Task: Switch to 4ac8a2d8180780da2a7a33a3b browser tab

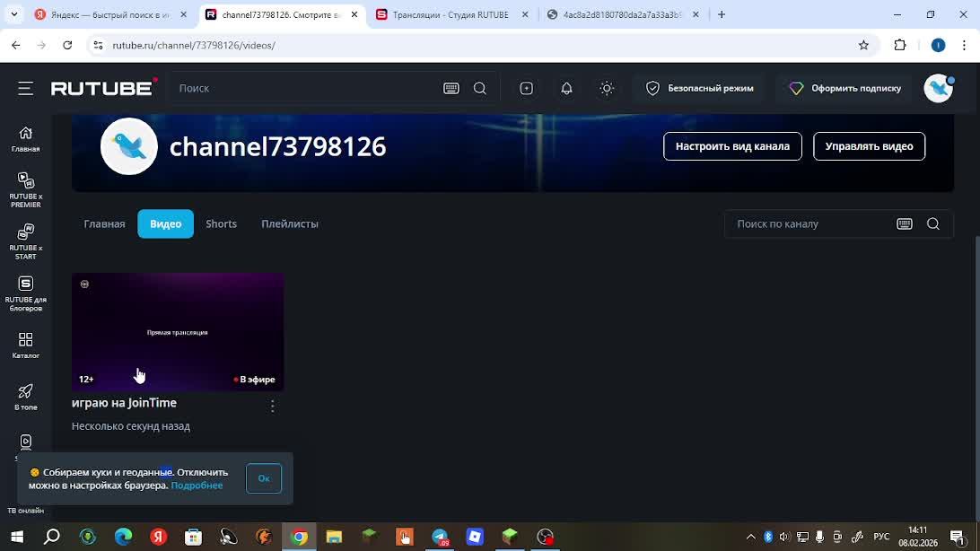Action: 621,14
